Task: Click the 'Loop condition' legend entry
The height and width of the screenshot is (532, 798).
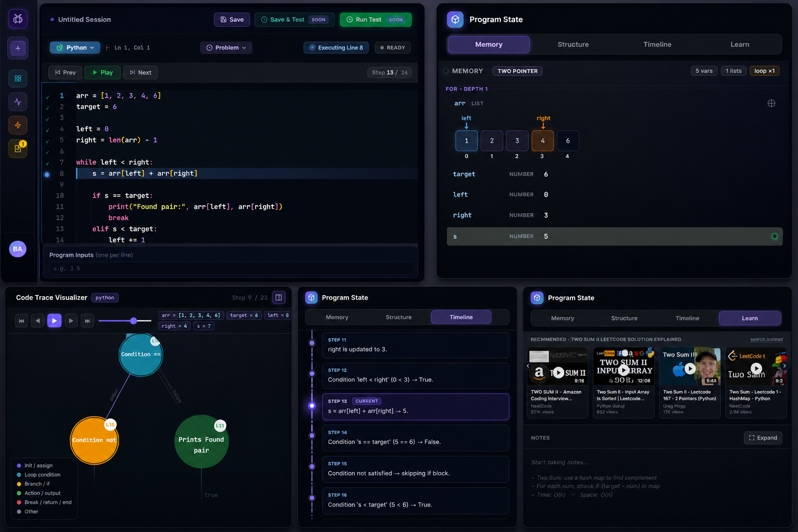Action: point(38,475)
